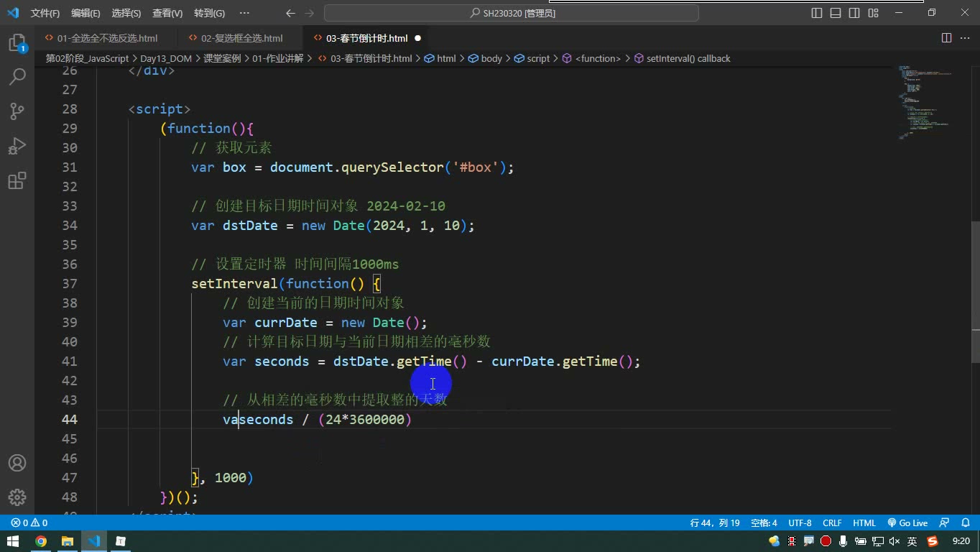Open Day13_DOM breadcrumb dropdown
This screenshot has height=552, width=980.
166,58
